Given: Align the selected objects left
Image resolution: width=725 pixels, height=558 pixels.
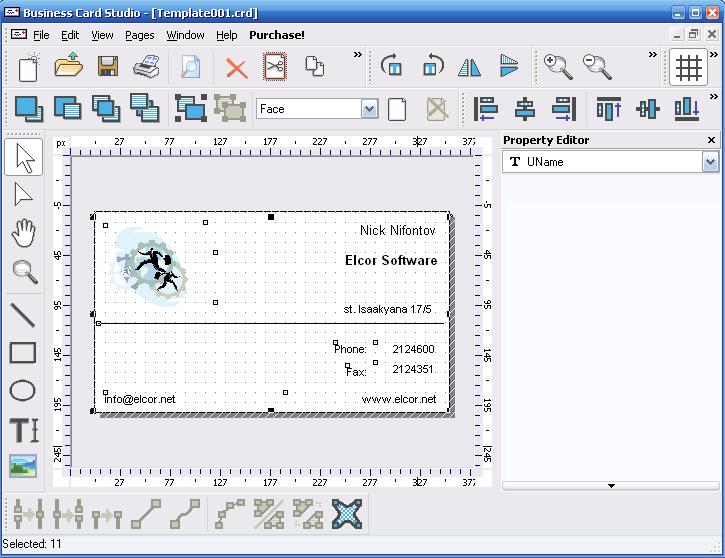Looking at the screenshot, I should pos(485,109).
